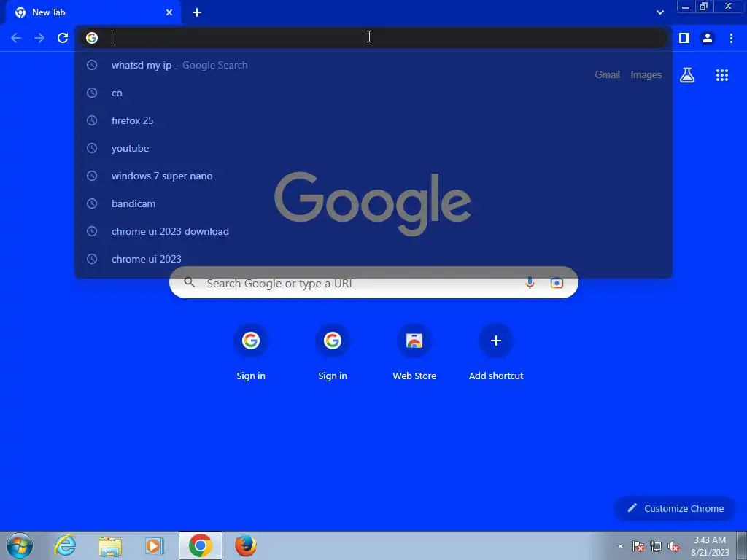Open the Google apps grid
Viewport: 747px width, 560px height.
coord(722,75)
